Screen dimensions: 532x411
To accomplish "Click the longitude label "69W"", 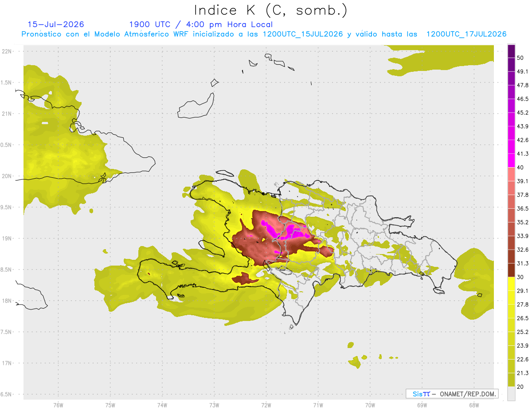I will [x=421, y=405].
